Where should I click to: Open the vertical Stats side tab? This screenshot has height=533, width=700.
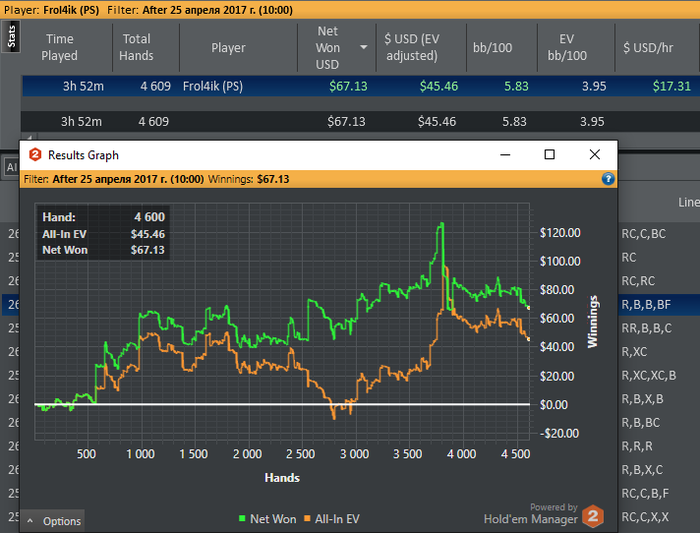tap(11, 37)
